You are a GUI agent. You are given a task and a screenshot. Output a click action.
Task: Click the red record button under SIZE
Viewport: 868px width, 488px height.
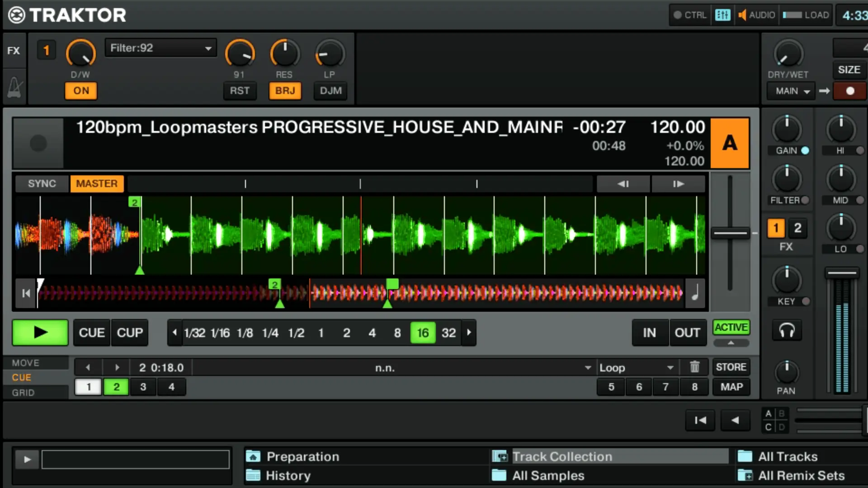[x=849, y=91]
